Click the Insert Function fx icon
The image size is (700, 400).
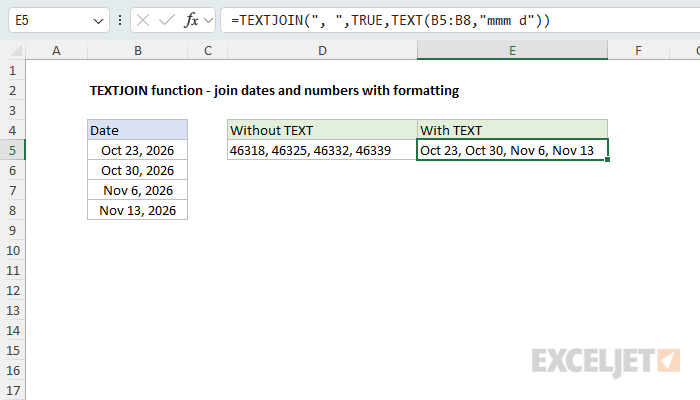coord(191,20)
